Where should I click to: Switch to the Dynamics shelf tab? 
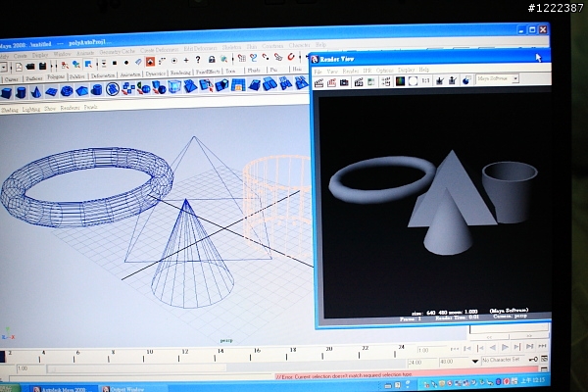pyautogui.click(x=155, y=73)
